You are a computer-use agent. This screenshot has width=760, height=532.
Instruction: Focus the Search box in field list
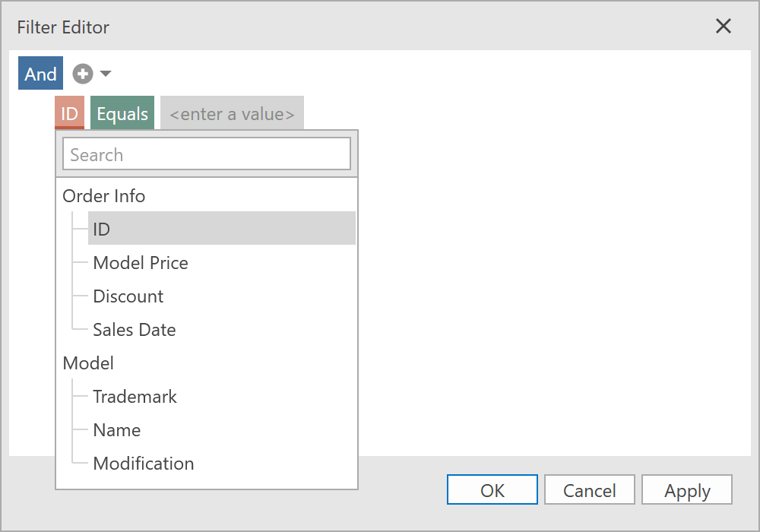point(207,154)
